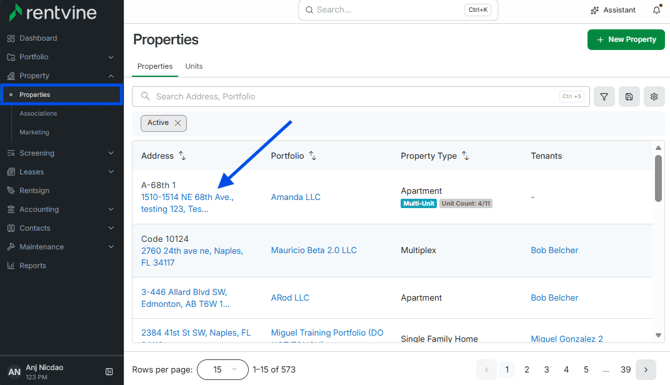Click the save view disk icon
This screenshot has width=670, height=385.
point(629,97)
